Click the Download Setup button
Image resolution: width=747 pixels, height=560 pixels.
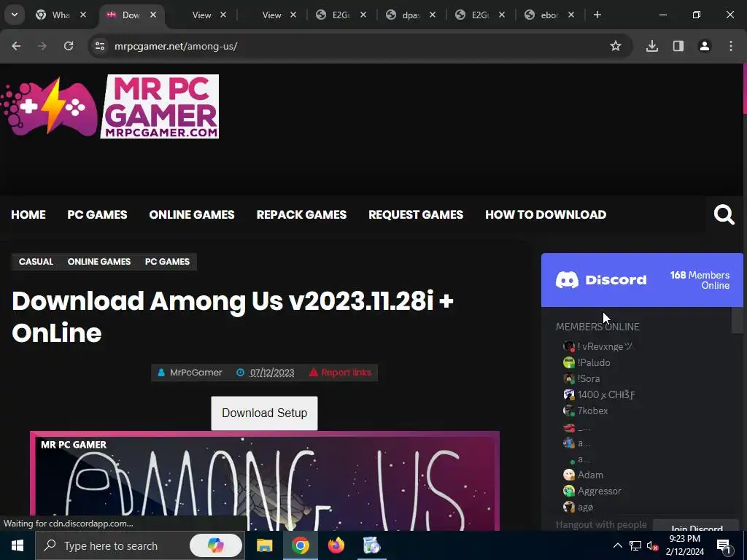click(x=264, y=413)
